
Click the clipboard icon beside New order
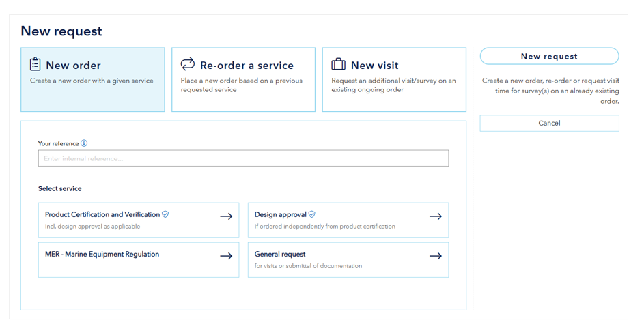tap(36, 64)
